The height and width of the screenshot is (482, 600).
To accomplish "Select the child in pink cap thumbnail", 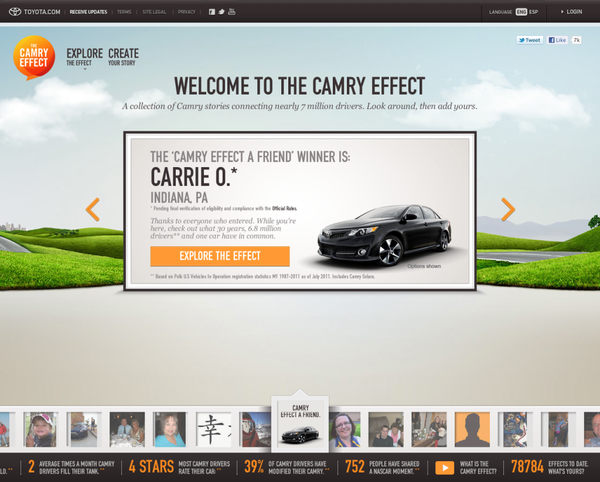I will pyautogui.click(x=41, y=429).
